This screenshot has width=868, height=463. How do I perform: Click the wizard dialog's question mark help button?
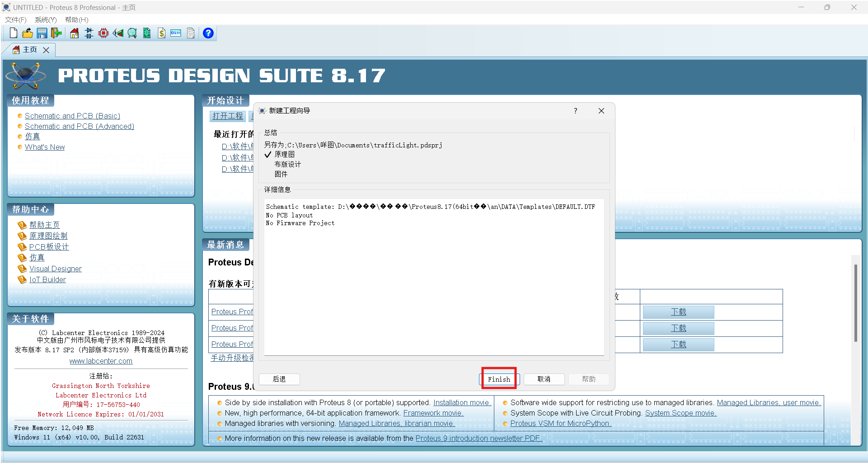click(x=575, y=111)
